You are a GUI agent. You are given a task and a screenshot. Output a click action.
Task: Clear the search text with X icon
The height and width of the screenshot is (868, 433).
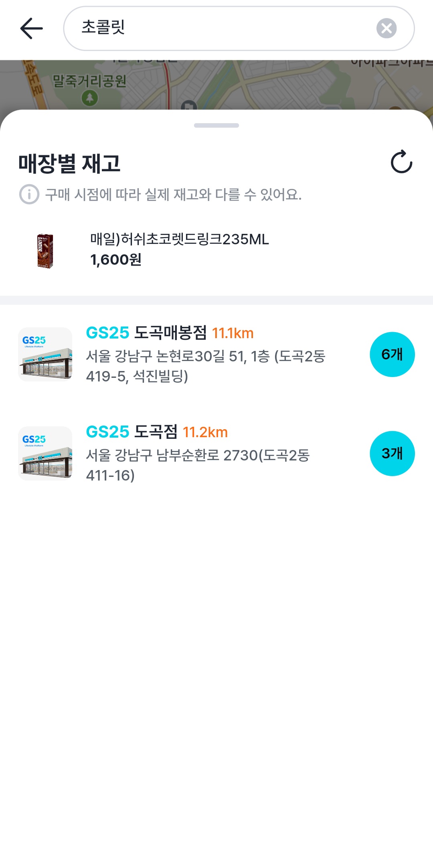[x=386, y=28]
